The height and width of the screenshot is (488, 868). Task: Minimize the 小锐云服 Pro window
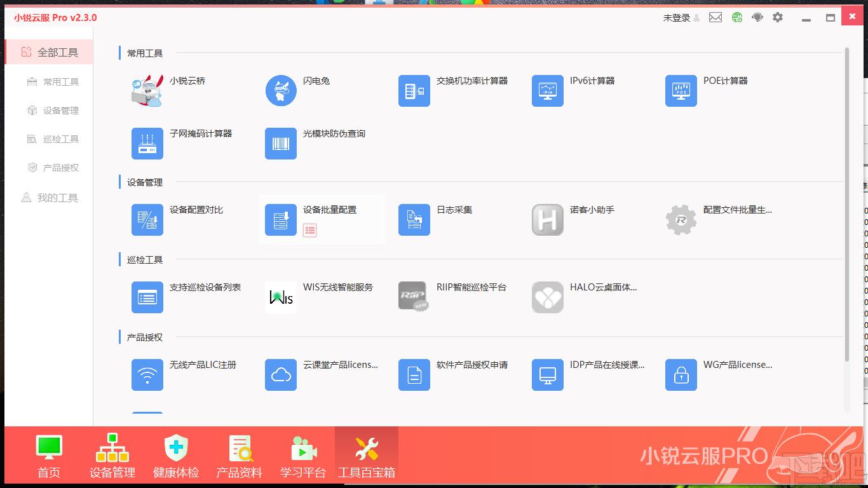[x=806, y=18]
